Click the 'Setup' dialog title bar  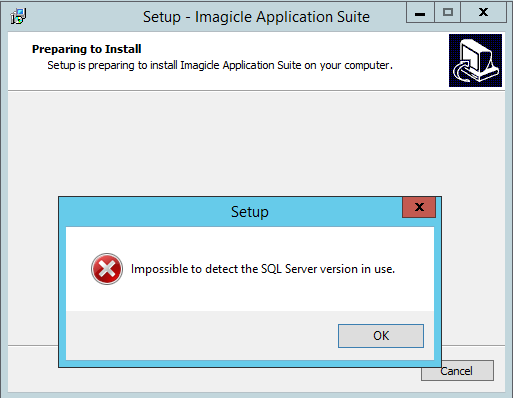click(233, 212)
